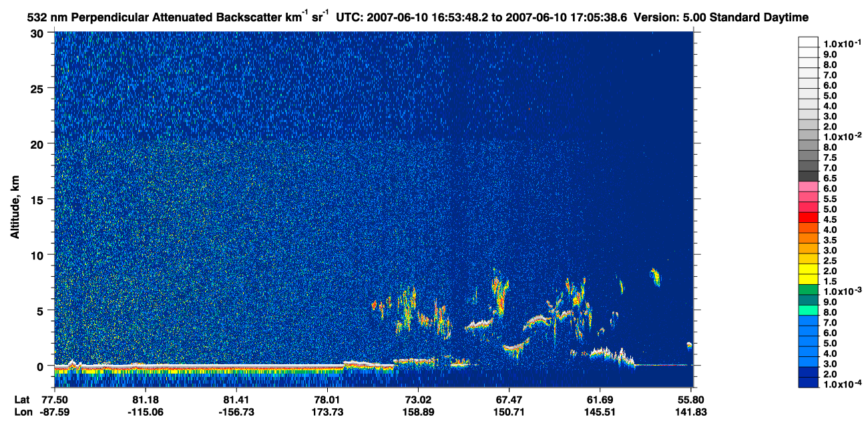868x445 pixels.
Task: Select longitude value -156.73
Action: point(236,412)
